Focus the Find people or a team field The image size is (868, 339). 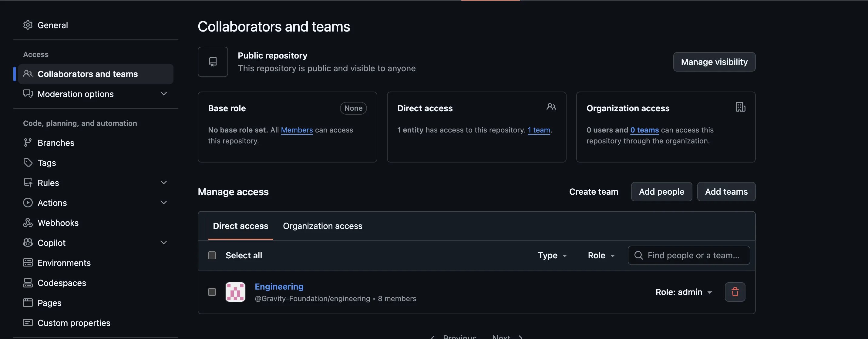tap(689, 255)
